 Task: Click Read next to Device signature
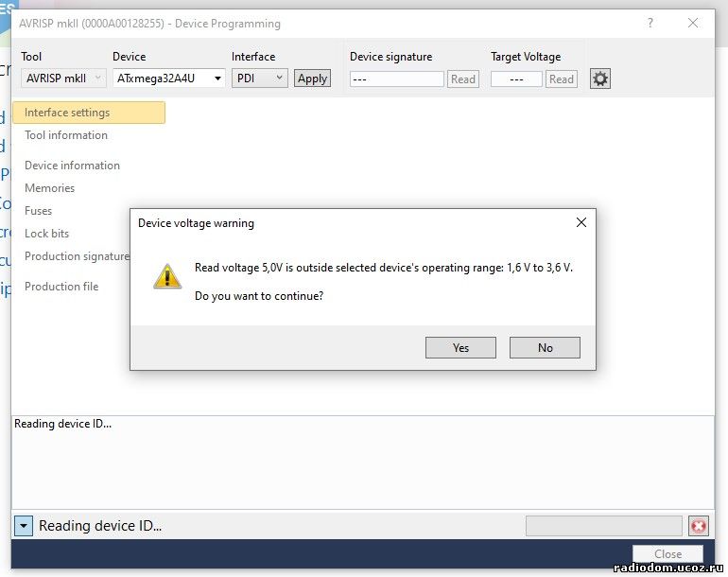coord(463,79)
